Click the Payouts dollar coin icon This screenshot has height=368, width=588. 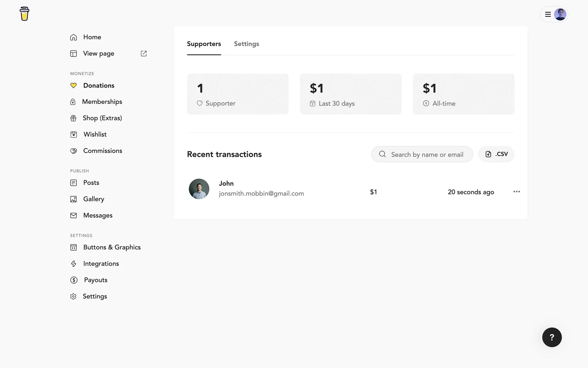74,280
